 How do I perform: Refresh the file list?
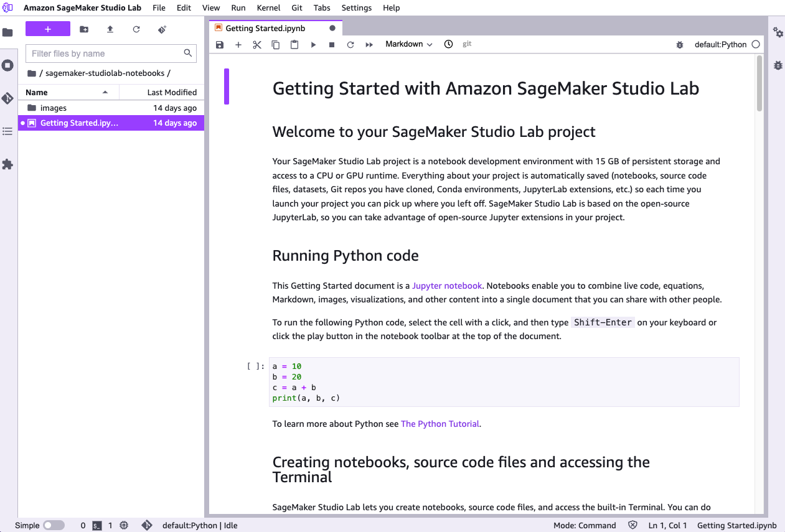point(136,29)
